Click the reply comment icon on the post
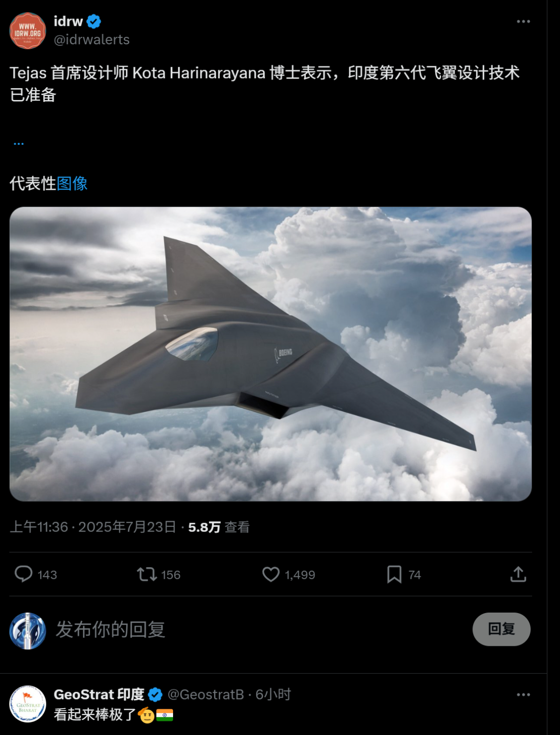 [23, 574]
